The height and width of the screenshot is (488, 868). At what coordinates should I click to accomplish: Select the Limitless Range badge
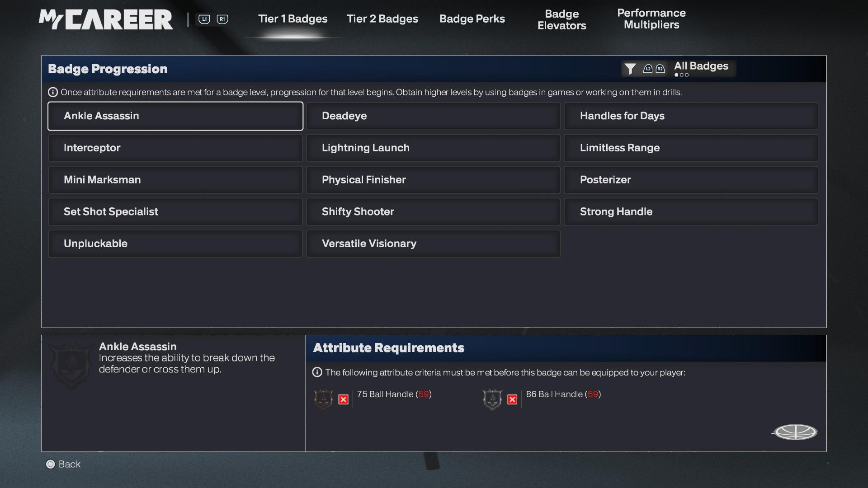click(690, 148)
